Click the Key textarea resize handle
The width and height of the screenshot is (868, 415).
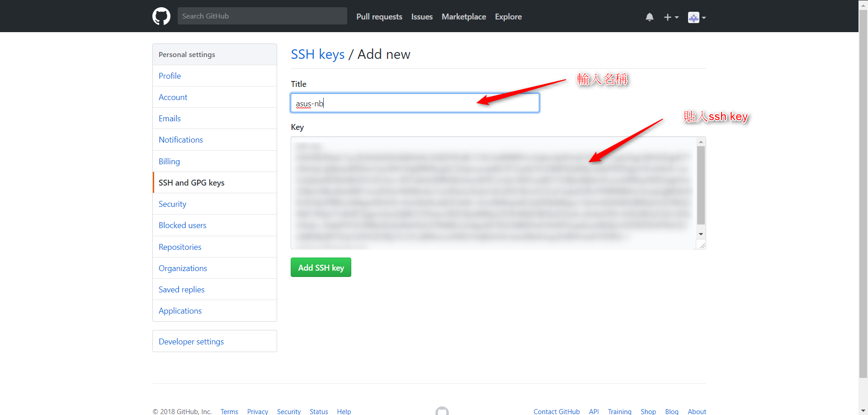701,245
